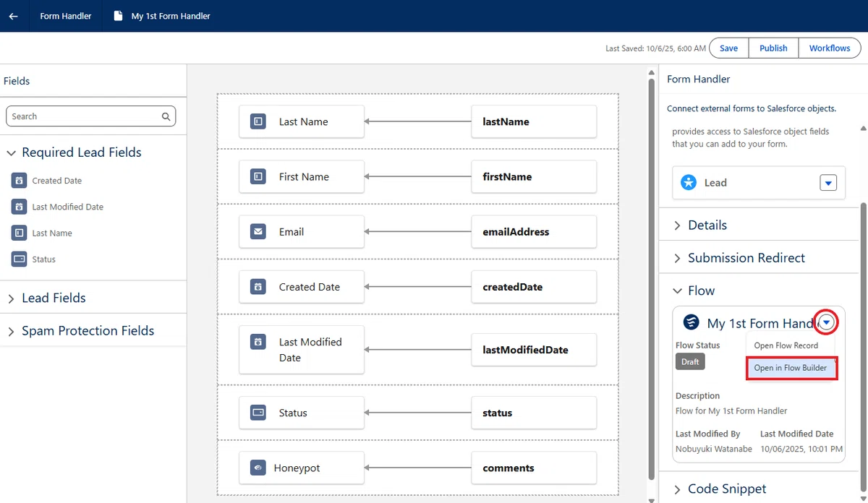
Task: Click the Flow Status label
Action: click(x=698, y=345)
